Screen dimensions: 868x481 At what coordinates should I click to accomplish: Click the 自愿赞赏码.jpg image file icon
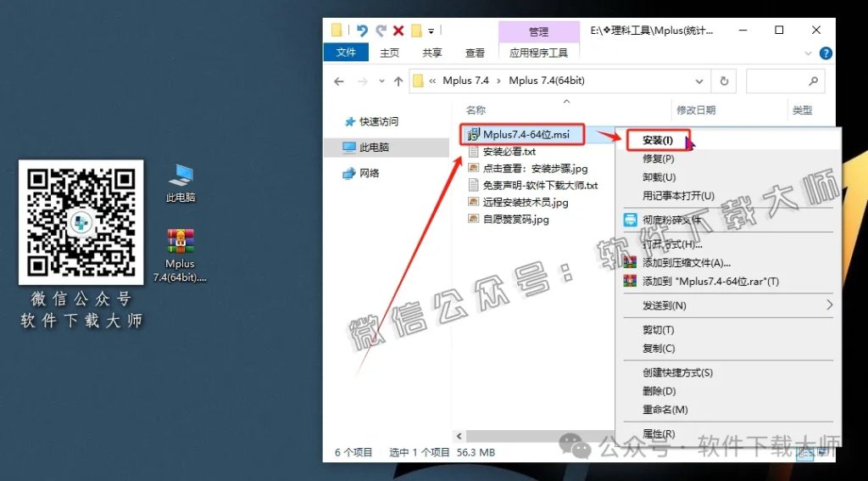coord(473,220)
